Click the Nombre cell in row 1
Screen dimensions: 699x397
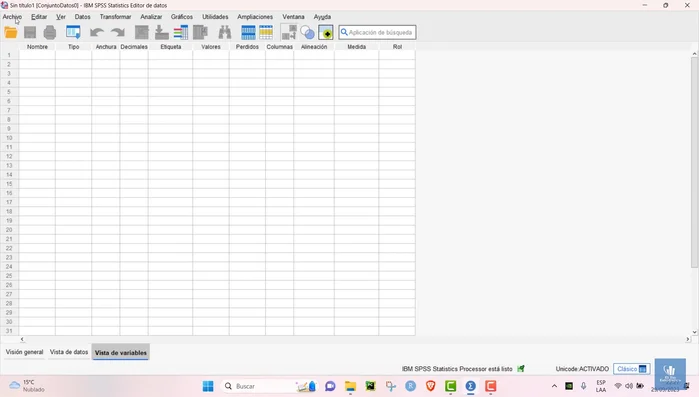click(x=37, y=55)
